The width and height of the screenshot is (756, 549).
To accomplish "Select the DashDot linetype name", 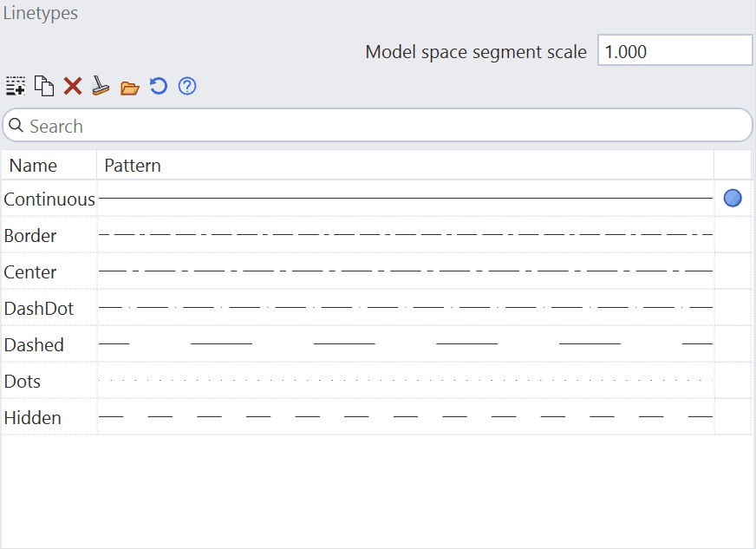I will [x=38, y=308].
